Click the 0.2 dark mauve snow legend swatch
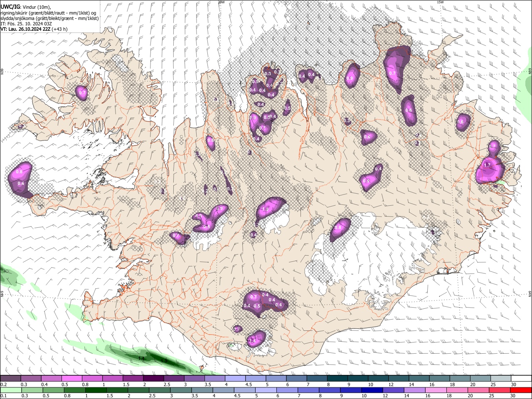 [10, 379]
